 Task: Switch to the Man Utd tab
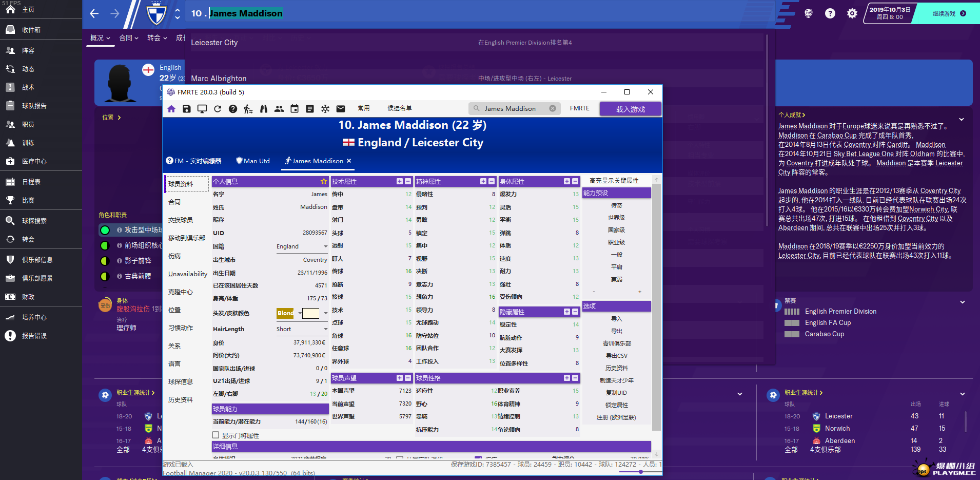click(x=253, y=161)
